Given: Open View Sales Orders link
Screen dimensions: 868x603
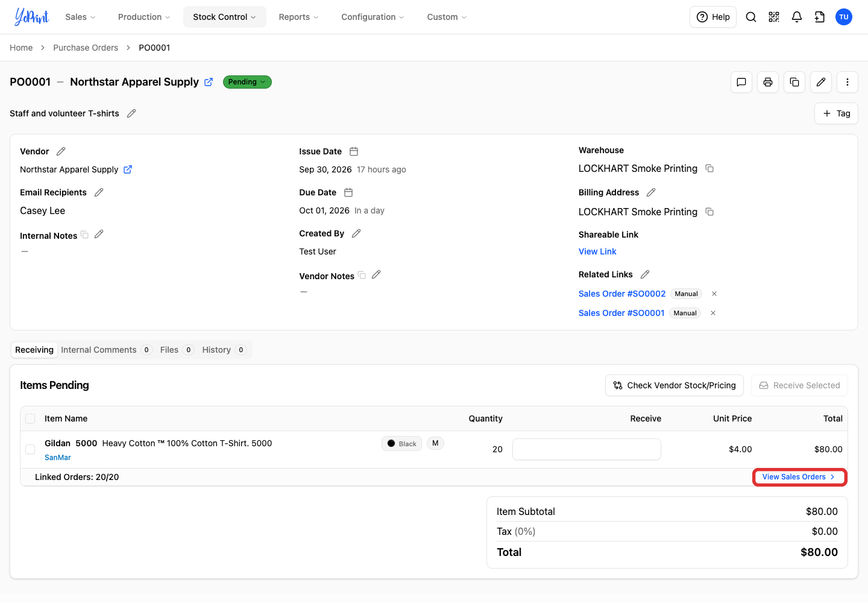Looking at the screenshot, I should click(x=799, y=477).
